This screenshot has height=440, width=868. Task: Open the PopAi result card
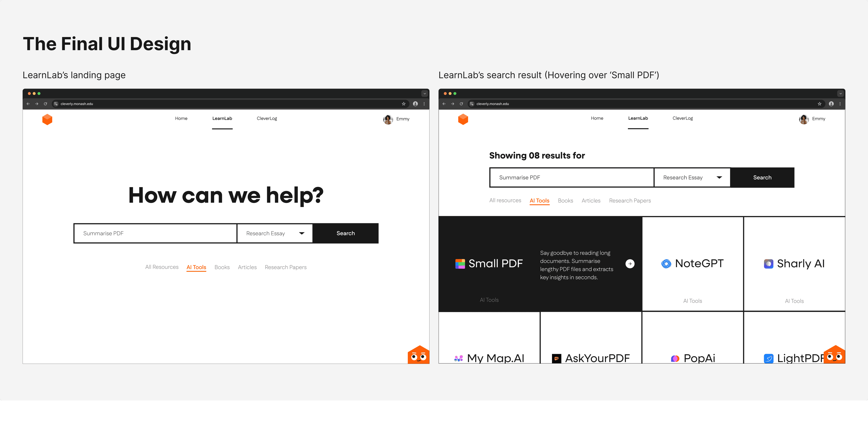(692, 338)
